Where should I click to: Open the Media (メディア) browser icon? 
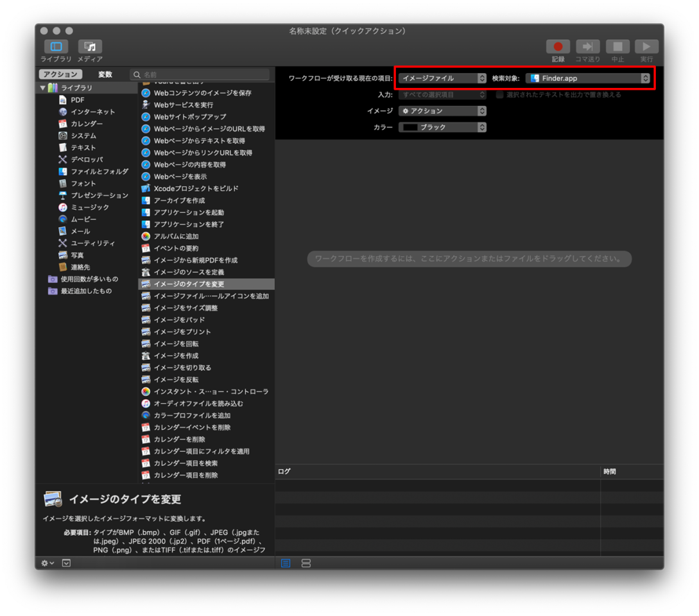pyautogui.click(x=90, y=47)
